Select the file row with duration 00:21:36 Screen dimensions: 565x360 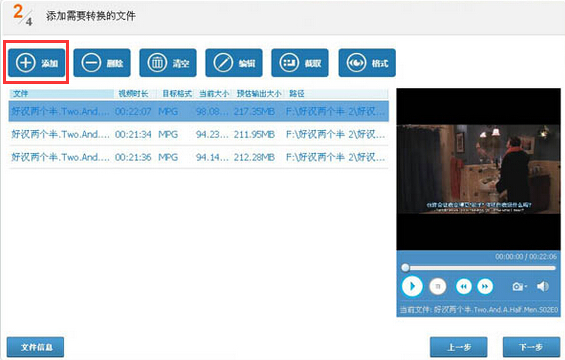click(x=199, y=157)
